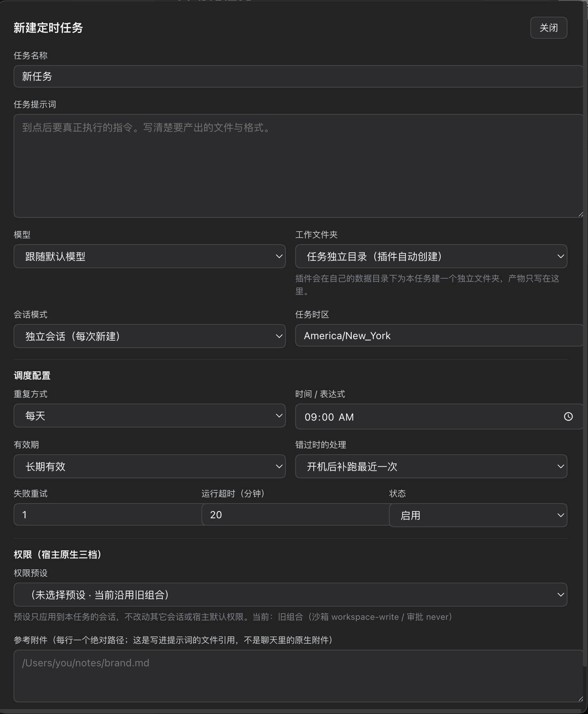Click the 任务名称 input showing 新任务

pyautogui.click(x=298, y=76)
